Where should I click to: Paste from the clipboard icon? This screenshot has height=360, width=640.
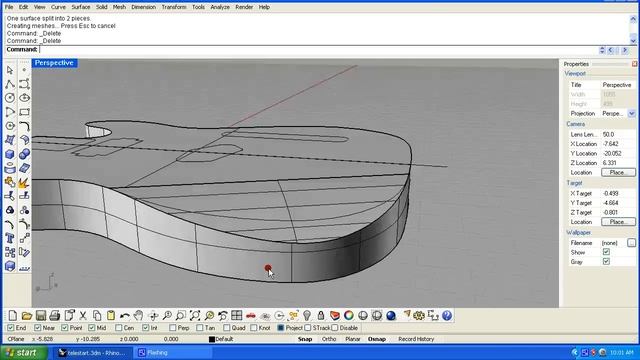pyautogui.click(x=111, y=316)
